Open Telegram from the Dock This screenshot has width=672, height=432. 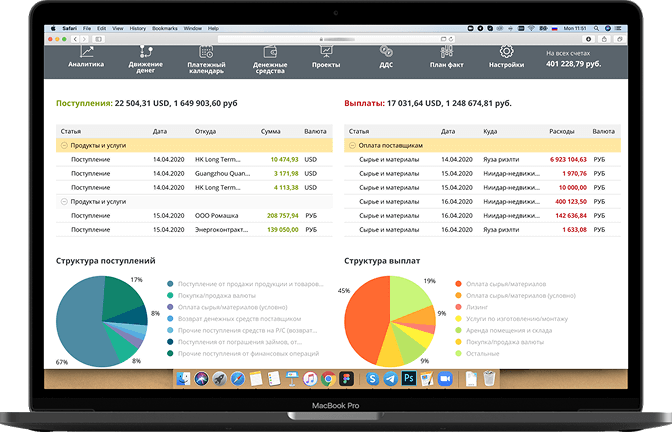click(391, 379)
